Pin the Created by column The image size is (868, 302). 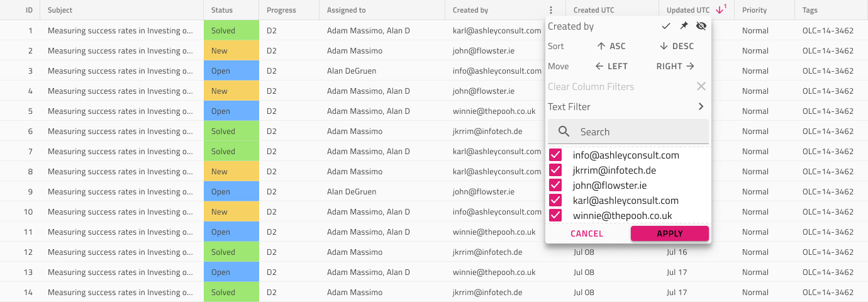pyautogui.click(x=684, y=26)
